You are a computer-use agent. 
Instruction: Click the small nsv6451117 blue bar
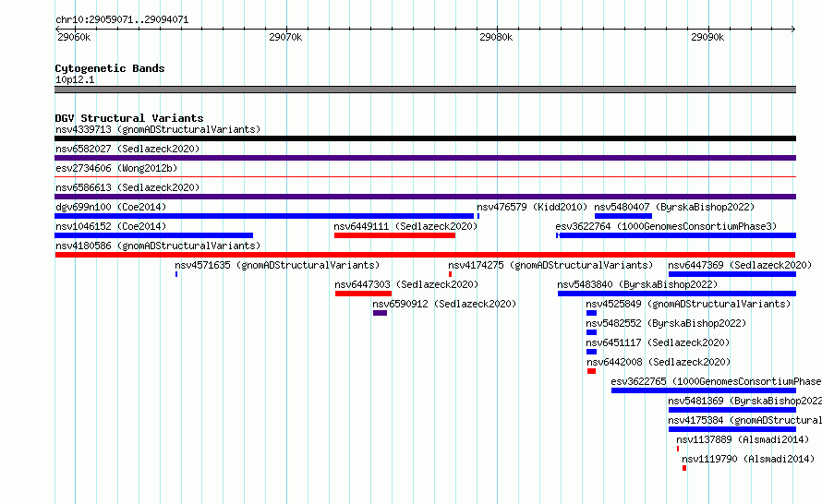coord(591,352)
